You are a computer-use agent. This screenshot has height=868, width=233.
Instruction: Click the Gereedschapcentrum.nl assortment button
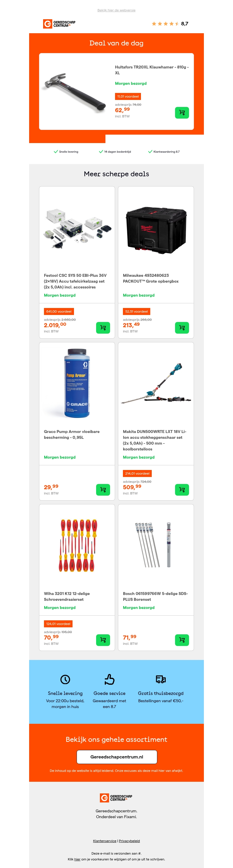(x=117, y=756)
